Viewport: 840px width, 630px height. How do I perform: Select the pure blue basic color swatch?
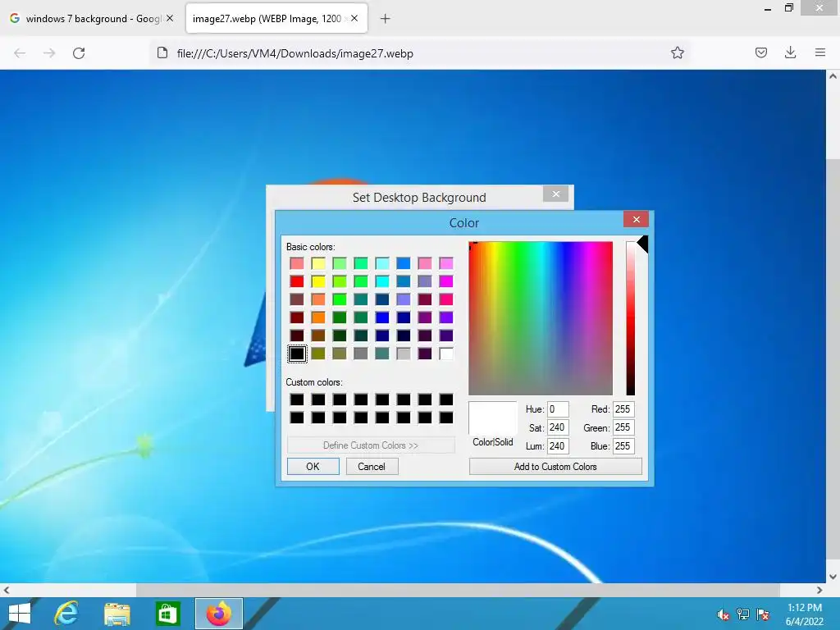[382, 317]
